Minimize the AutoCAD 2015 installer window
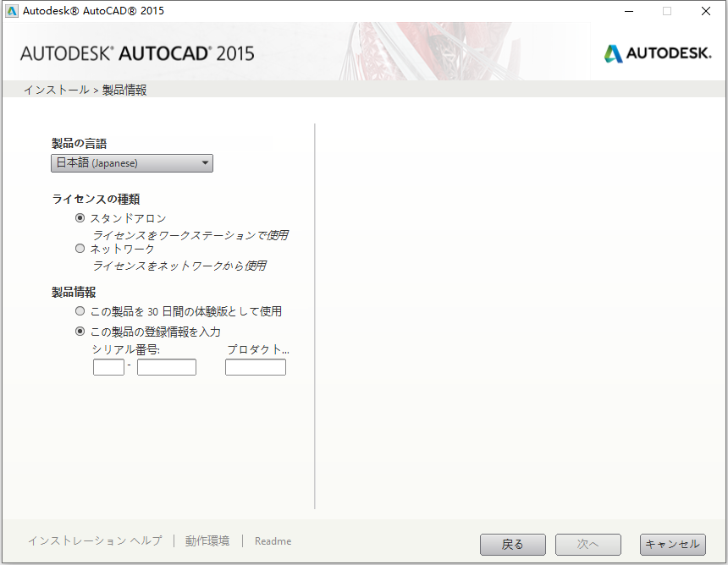 (629, 11)
